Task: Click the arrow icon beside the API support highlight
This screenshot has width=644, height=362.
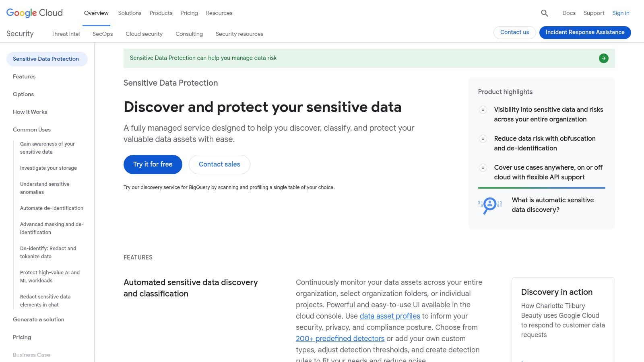Action: click(483, 168)
